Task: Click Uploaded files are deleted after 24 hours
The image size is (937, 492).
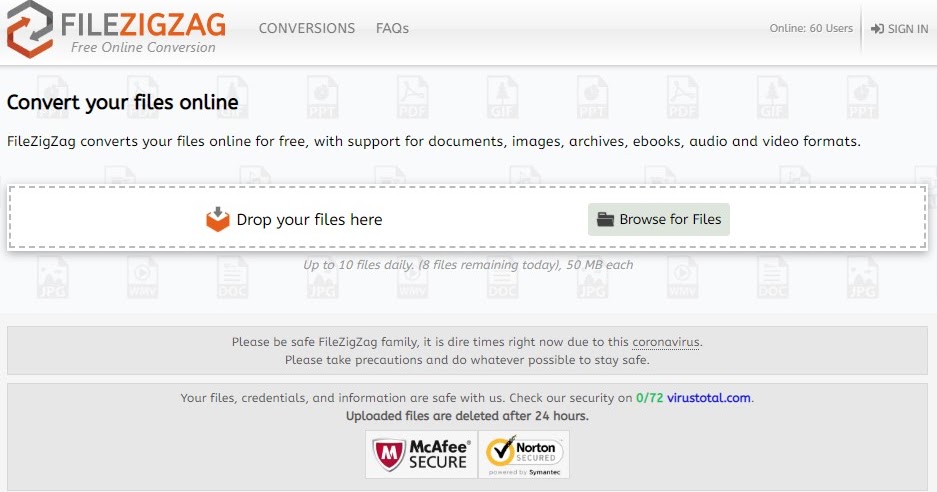Action: (x=467, y=416)
